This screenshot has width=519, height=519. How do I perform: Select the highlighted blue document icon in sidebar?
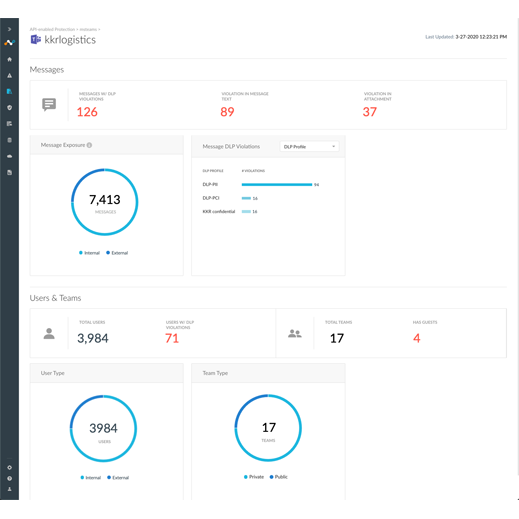pyautogui.click(x=9, y=91)
